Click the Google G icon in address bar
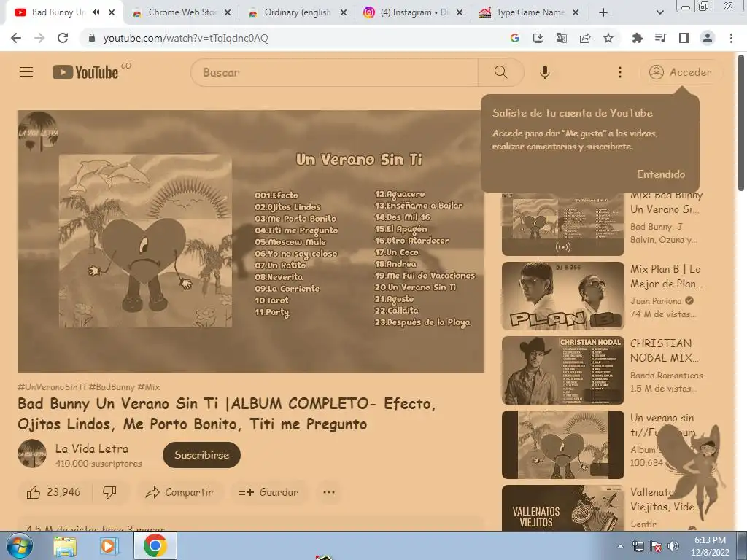Screen dimensions: 747x560 click(x=514, y=38)
